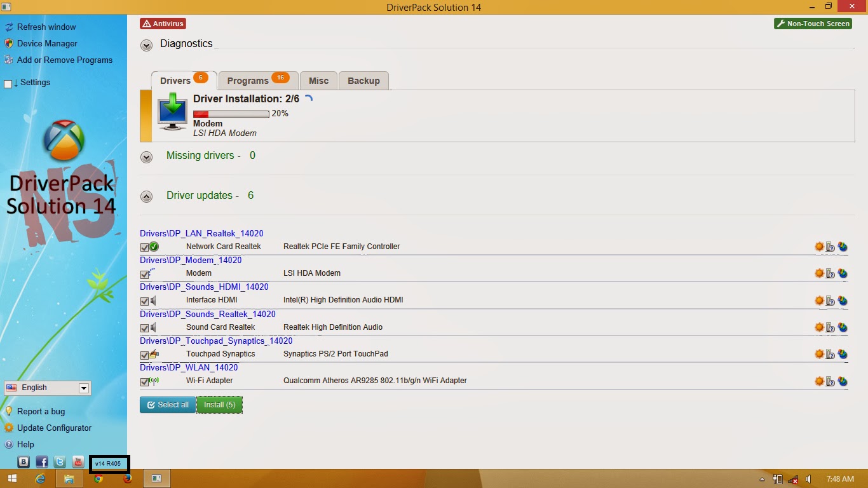Click the taskbar clock showing 7:48 AM
Image resolution: width=868 pixels, height=488 pixels.
pos(840,479)
